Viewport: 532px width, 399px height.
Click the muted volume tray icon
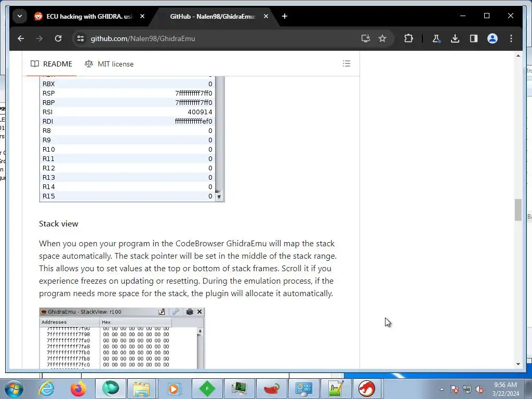(x=480, y=389)
